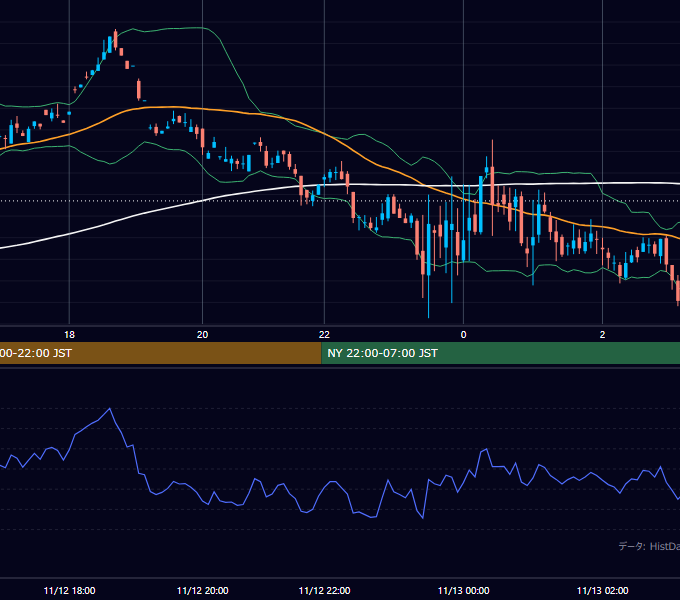Click the 11/12 18:00 date label
This screenshot has width=680, height=600.
(69, 590)
